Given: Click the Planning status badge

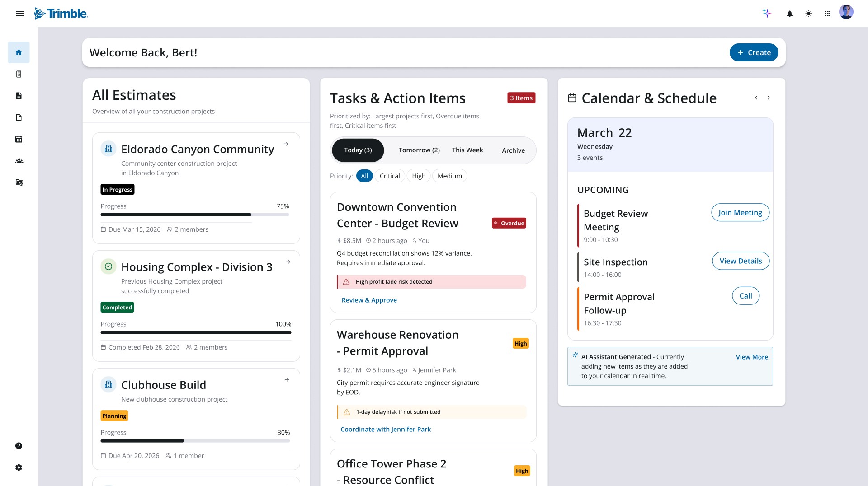Looking at the screenshot, I should pyautogui.click(x=114, y=416).
